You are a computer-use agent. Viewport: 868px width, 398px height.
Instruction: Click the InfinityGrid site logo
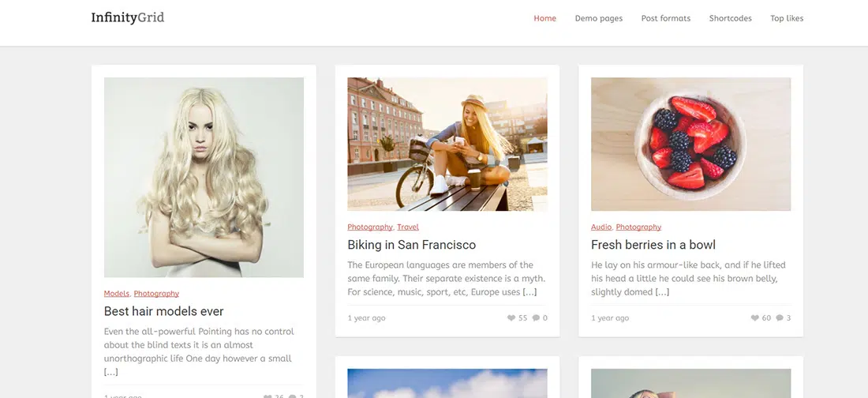pyautogui.click(x=128, y=17)
